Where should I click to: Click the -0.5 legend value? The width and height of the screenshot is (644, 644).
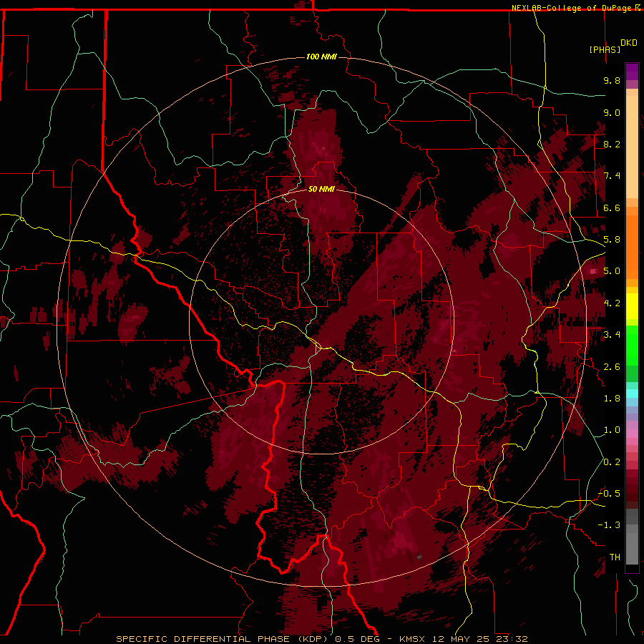pyautogui.click(x=609, y=494)
